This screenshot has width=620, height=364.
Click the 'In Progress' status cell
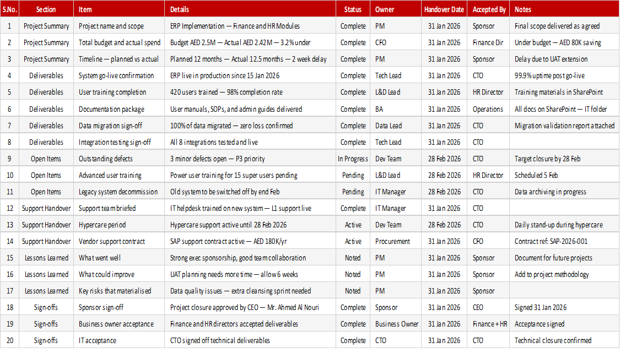353,159
